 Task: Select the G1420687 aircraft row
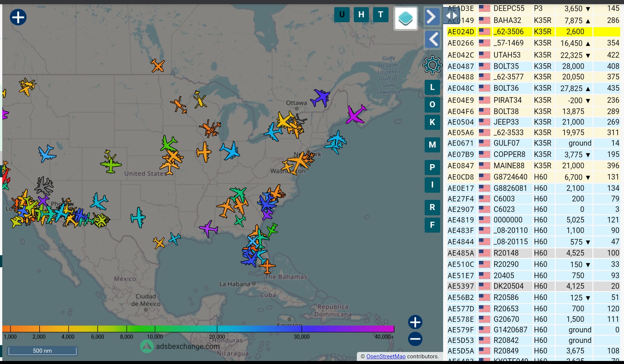pos(534,330)
